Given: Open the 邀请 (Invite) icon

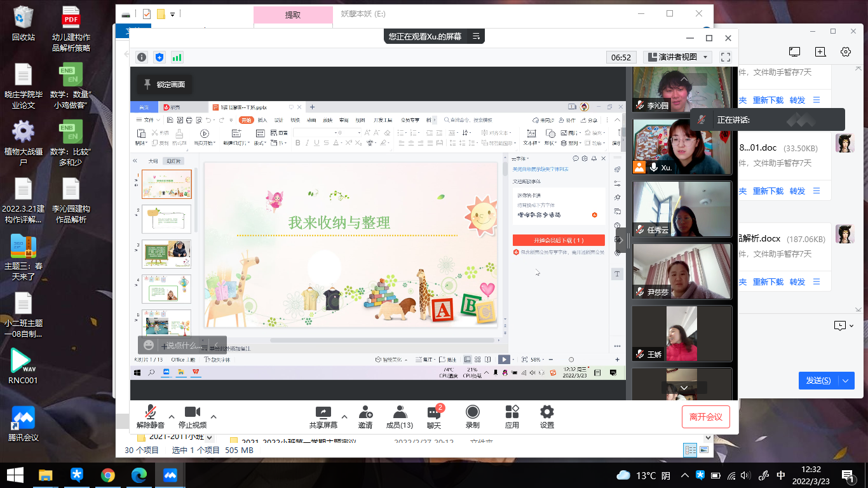Looking at the screenshot, I should [x=365, y=412].
